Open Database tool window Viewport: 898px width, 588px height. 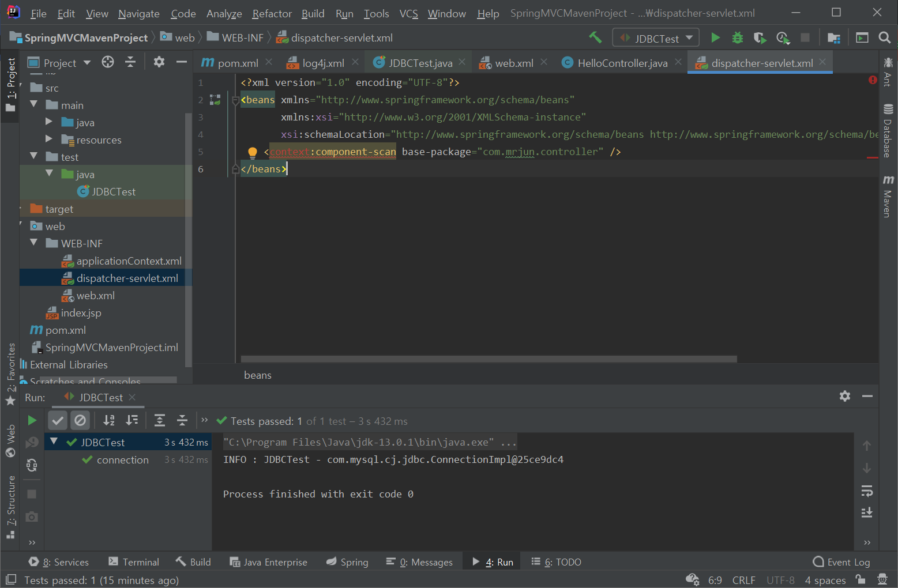tap(888, 130)
